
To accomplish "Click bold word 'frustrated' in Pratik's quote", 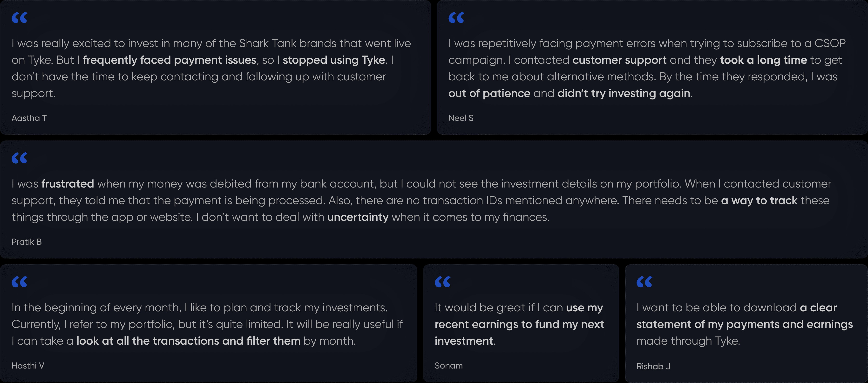I will [68, 184].
